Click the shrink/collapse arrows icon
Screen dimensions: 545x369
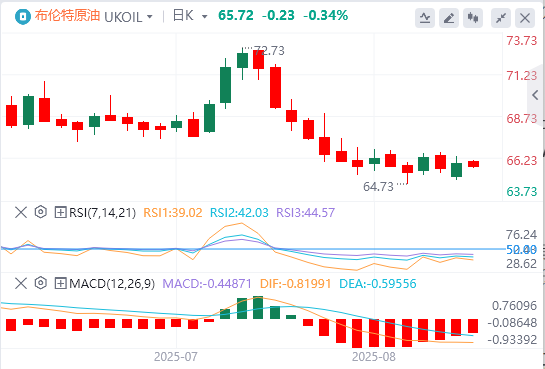click(x=501, y=18)
